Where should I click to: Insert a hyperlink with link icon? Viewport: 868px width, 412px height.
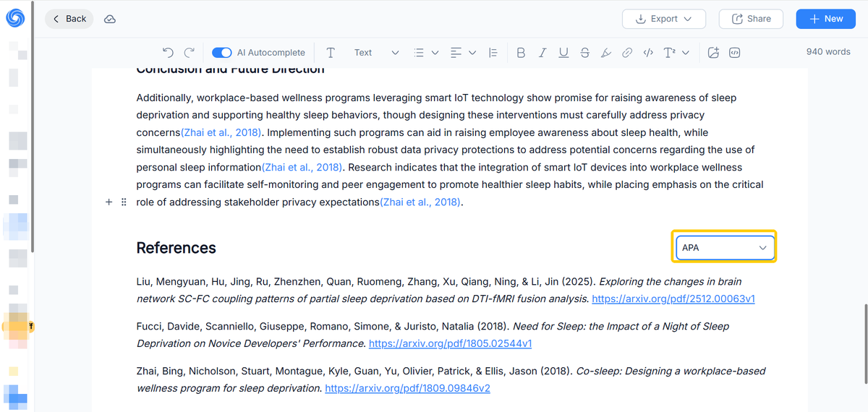point(627,53)
